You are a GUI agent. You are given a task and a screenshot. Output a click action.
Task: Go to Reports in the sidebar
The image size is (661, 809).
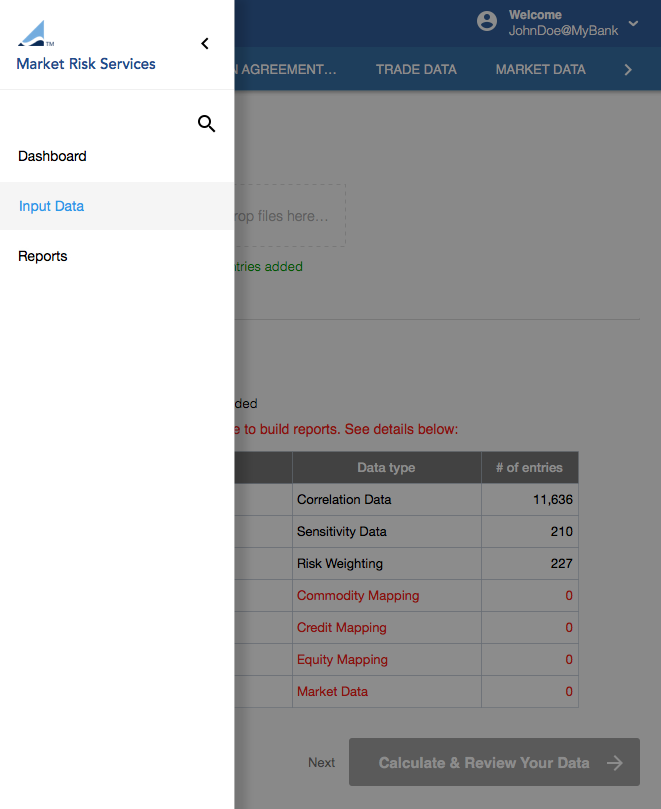click(43, 256)
